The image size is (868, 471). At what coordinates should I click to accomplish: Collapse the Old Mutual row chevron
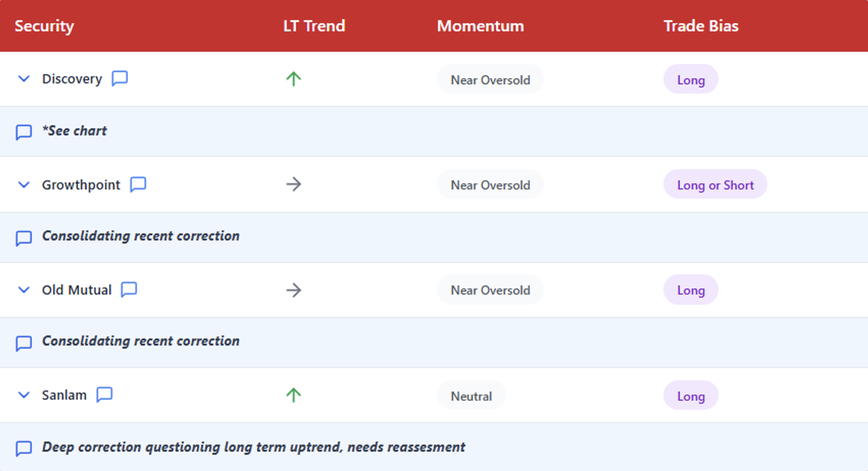tap(24, 290)
